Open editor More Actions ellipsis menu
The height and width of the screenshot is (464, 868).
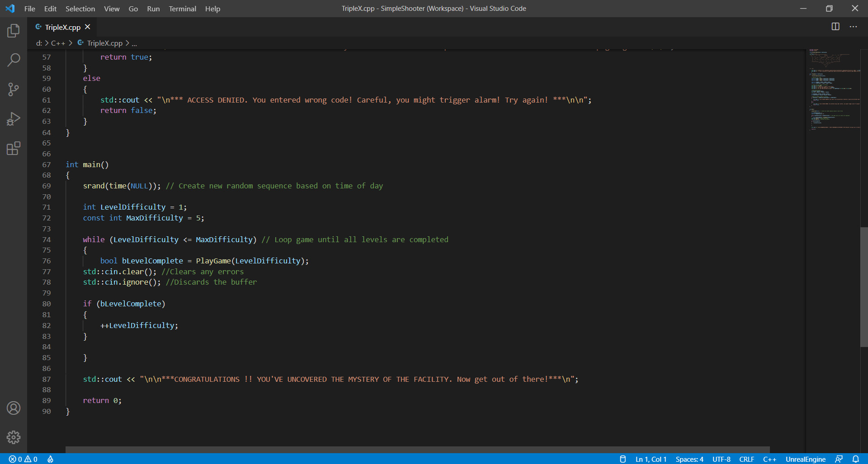pyautogui.click(x=853, y=27)
